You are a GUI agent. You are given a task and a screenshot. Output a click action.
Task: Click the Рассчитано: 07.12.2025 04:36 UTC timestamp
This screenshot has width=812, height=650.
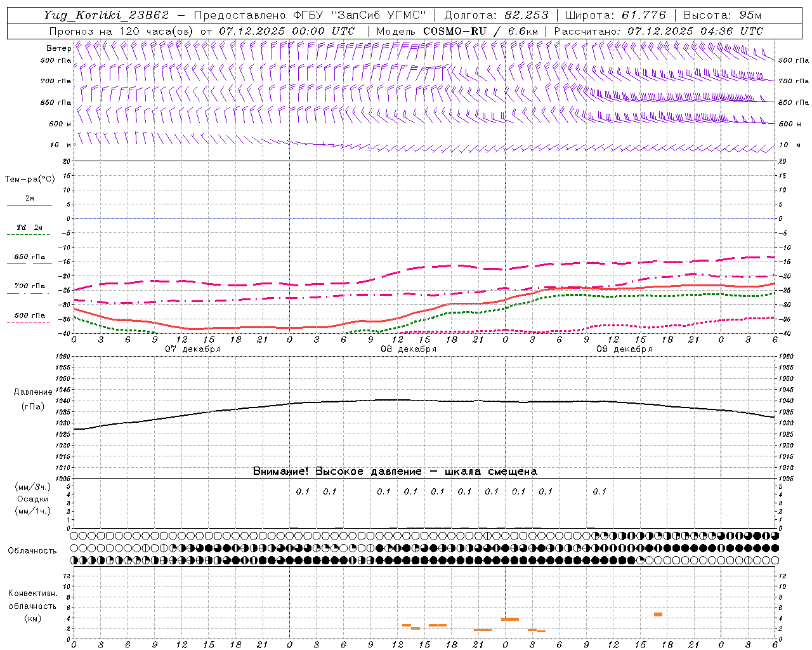[x=658, y=31]
